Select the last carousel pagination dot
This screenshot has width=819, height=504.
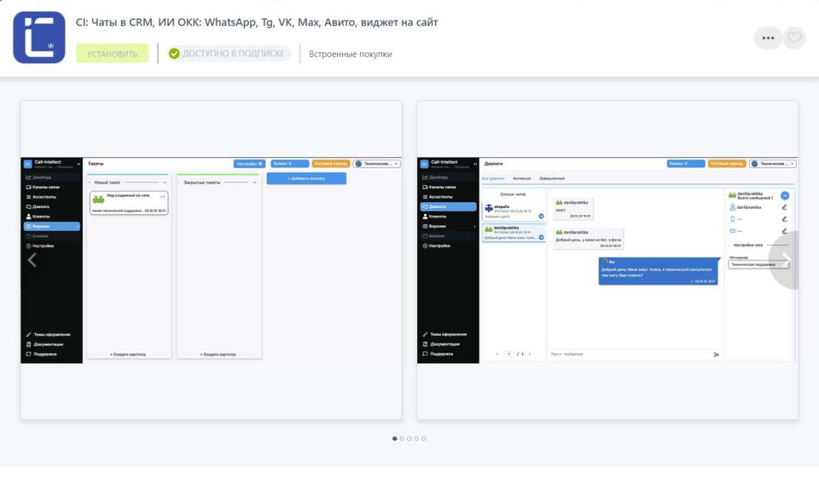pos(424,439)
